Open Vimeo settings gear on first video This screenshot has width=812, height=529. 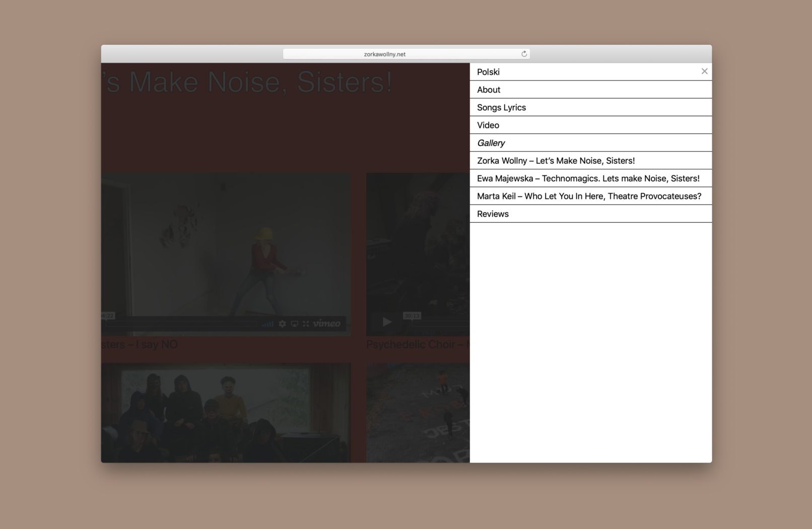click(x=282, y=323)
